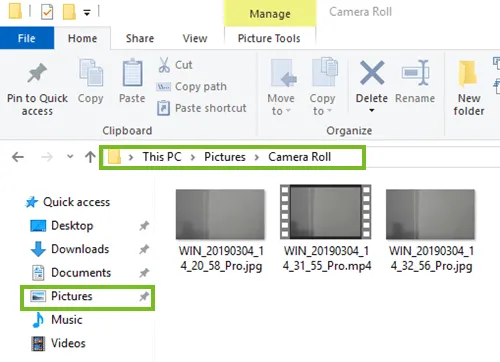Click the New folder icon
500x362 pixels.
click(468, 73)
